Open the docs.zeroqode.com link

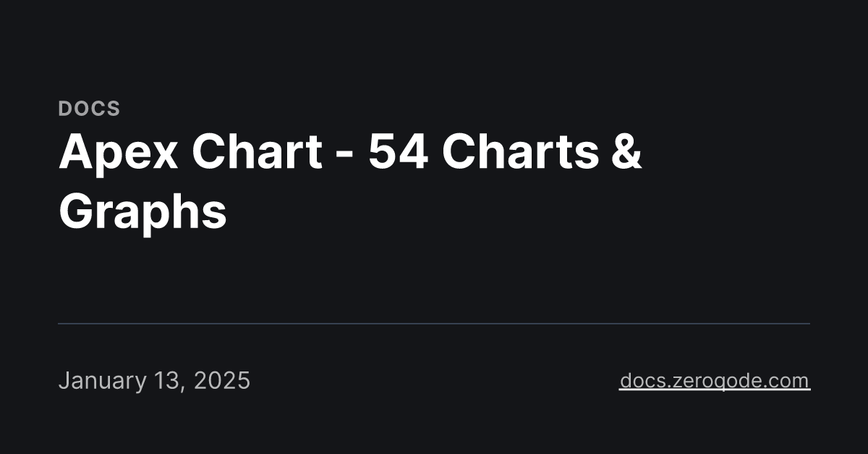click(714, 380)
